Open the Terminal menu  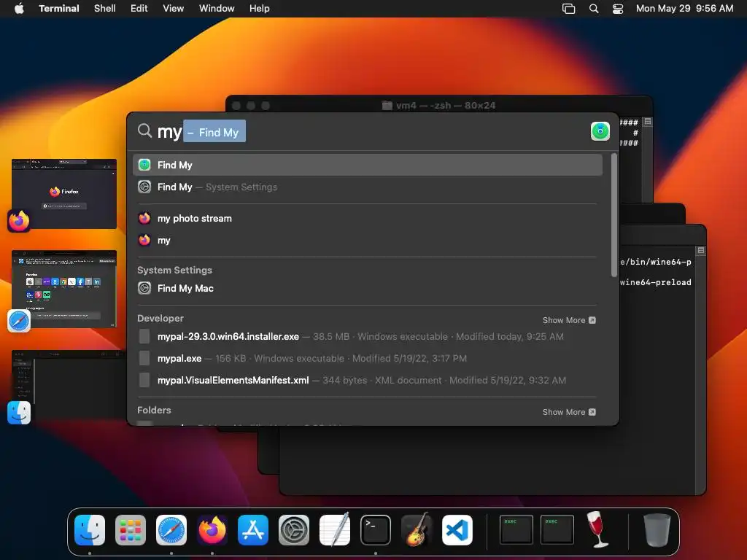click(59, 9)
